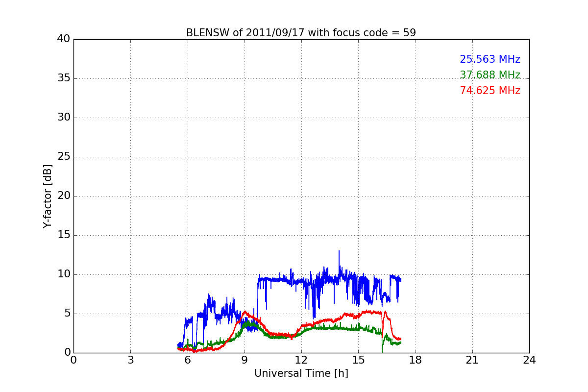Click the x-axis tick label '21'
Viewport: 588px width, 392px height.
pyautogui.click(x=472, y=360)
